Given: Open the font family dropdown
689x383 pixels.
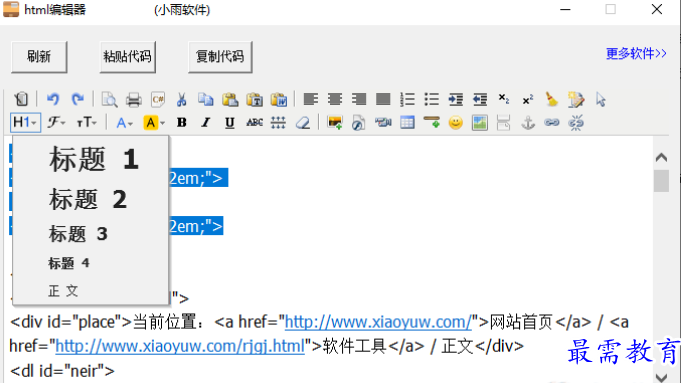Looking at the screenshot, I should (x=56, y=123).
